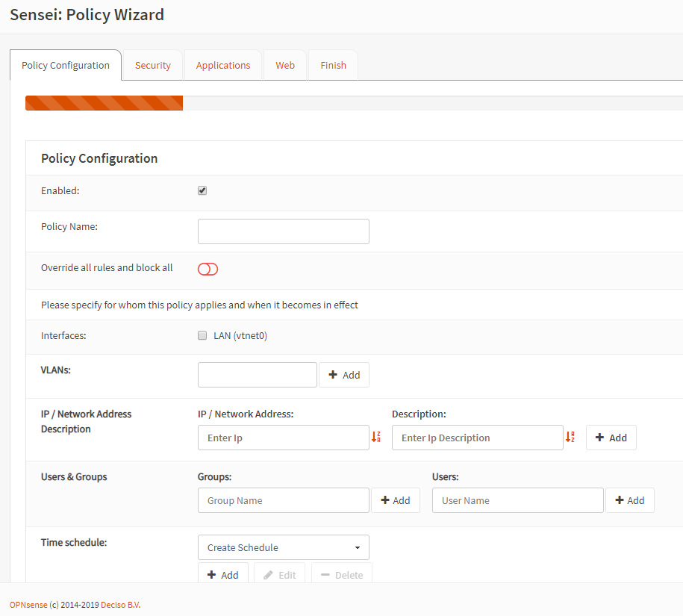Check the LAN (vtnet0) interface checkbox
Image resolution: width=683 pixels, height=616 pixels.
point(202,335)
